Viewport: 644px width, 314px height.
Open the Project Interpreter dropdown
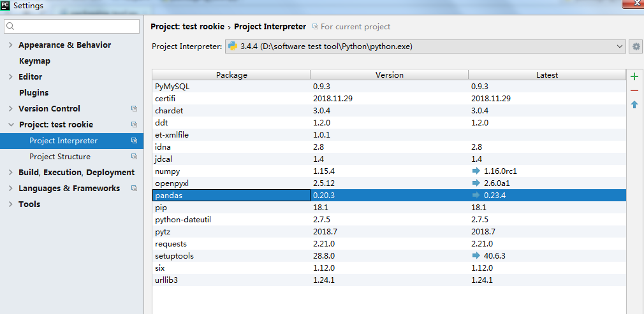(620, 46)
